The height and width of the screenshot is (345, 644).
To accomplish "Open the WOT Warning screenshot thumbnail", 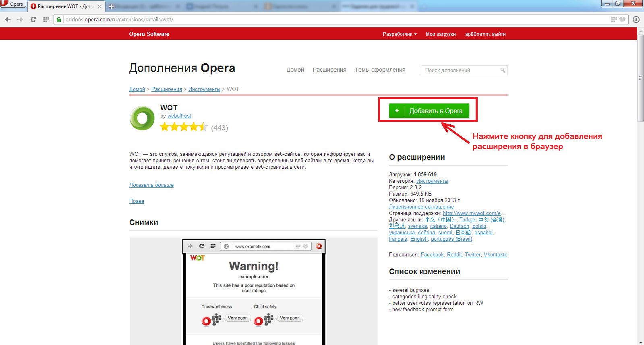I will 254,292.
